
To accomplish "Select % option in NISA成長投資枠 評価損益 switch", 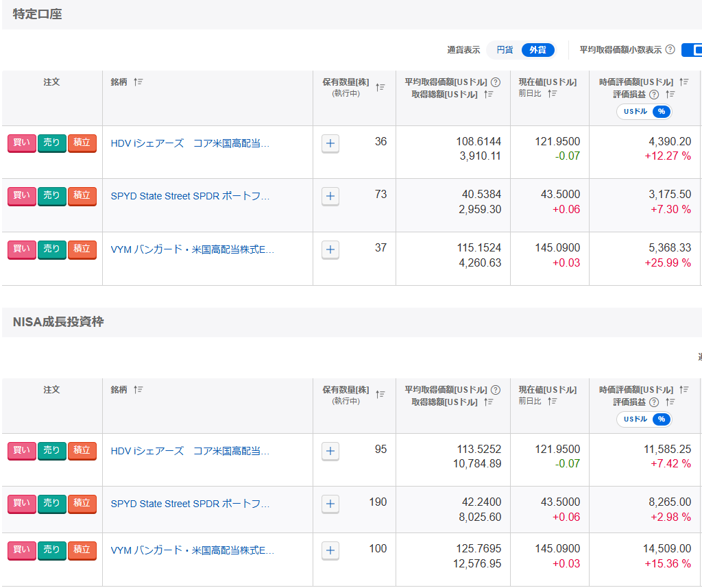I will [661, 419].
